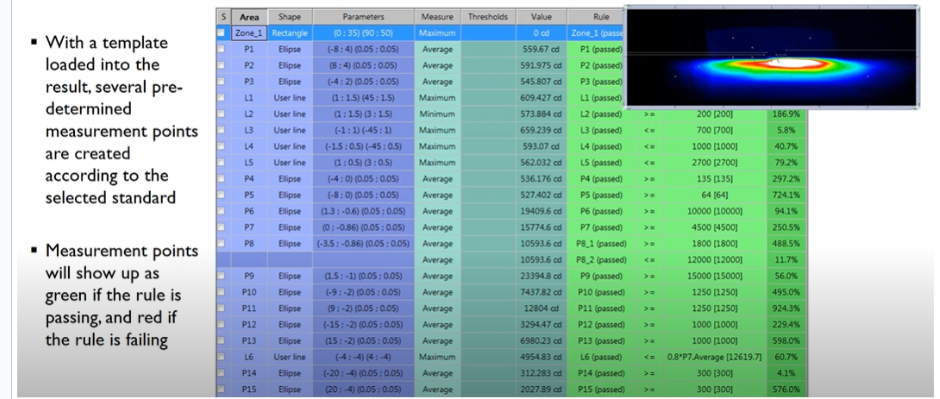Select the Zone_1 area cell

click(249, 34)
